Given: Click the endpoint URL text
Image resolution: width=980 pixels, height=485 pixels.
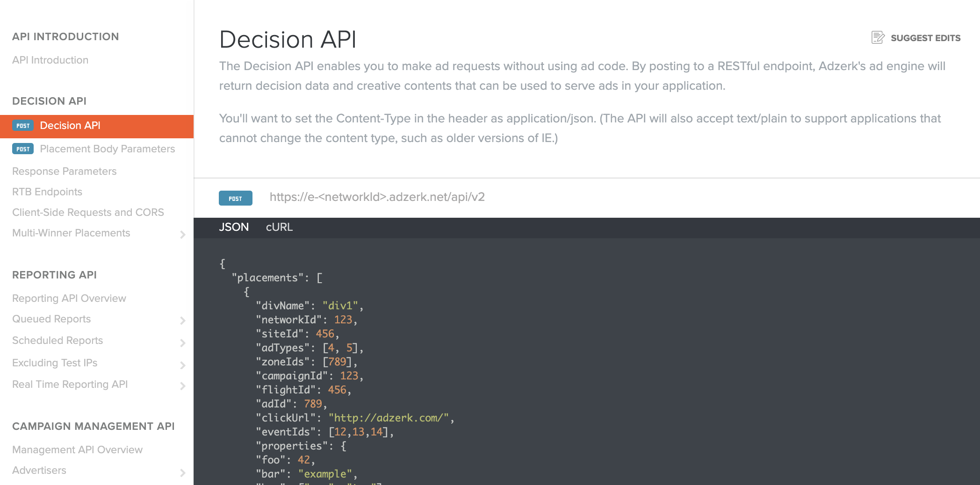Looking at the screenshot, I should point(377,197).
